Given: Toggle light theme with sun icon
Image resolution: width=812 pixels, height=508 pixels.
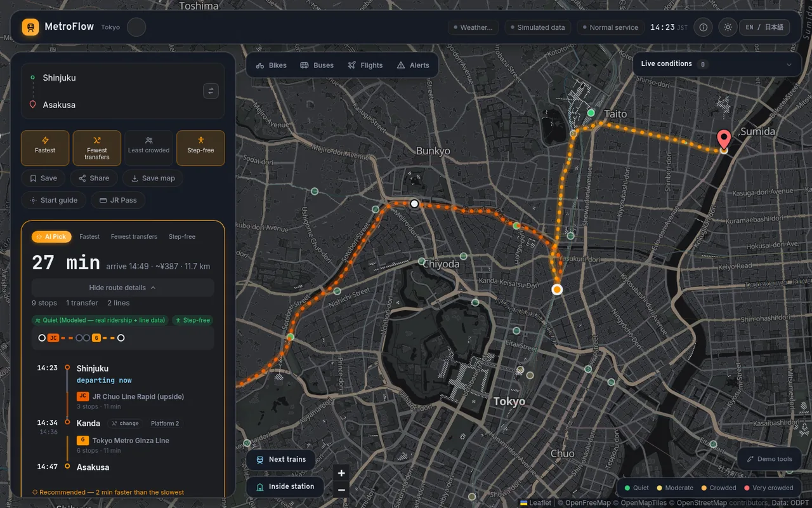Looking at the screenshot, I should 728,27.
